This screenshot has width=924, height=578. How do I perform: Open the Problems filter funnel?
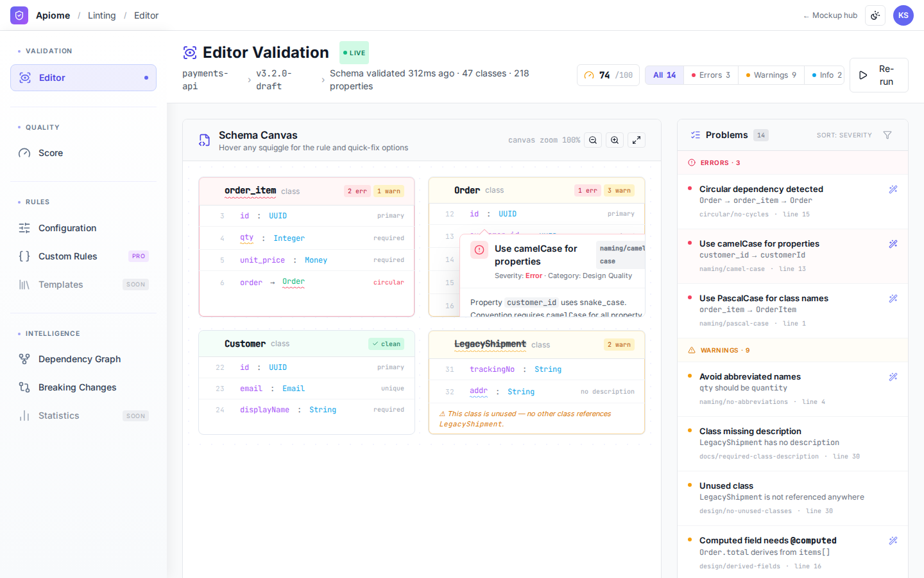tap(887, 135)
